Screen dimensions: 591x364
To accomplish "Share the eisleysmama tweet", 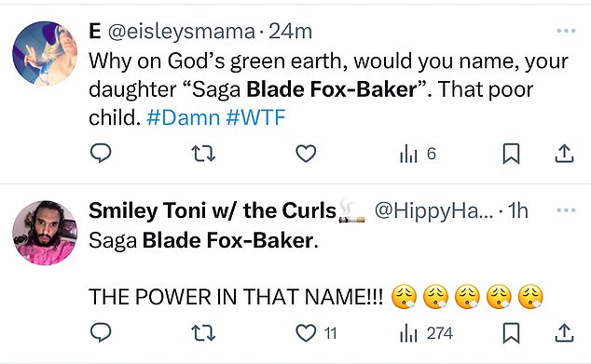I will coord(564,154).
